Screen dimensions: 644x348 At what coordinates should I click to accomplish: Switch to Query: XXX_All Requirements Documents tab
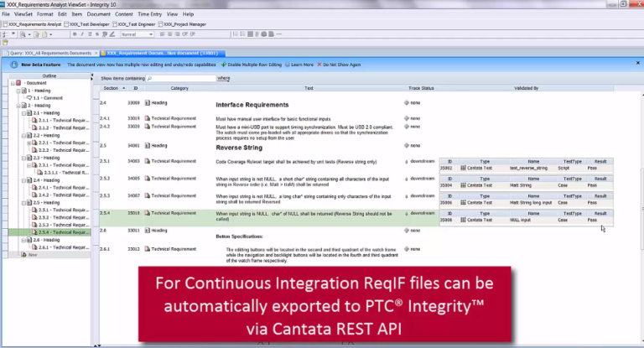(51, 53)
